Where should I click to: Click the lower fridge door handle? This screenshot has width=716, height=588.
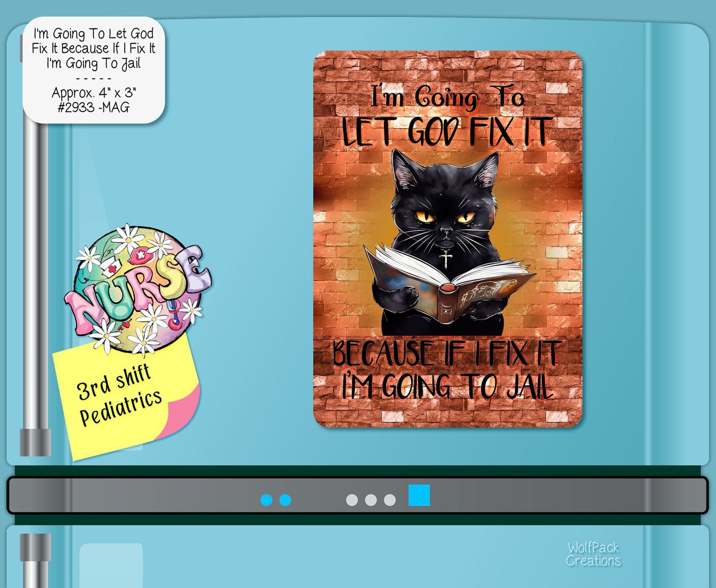34,559
